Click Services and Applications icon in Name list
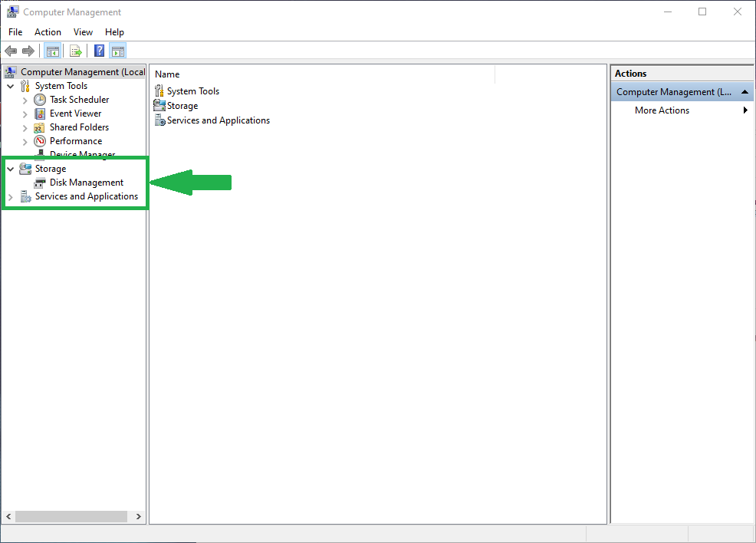The width and height of the screenshot is (756, 543). [x=160, y=120]
